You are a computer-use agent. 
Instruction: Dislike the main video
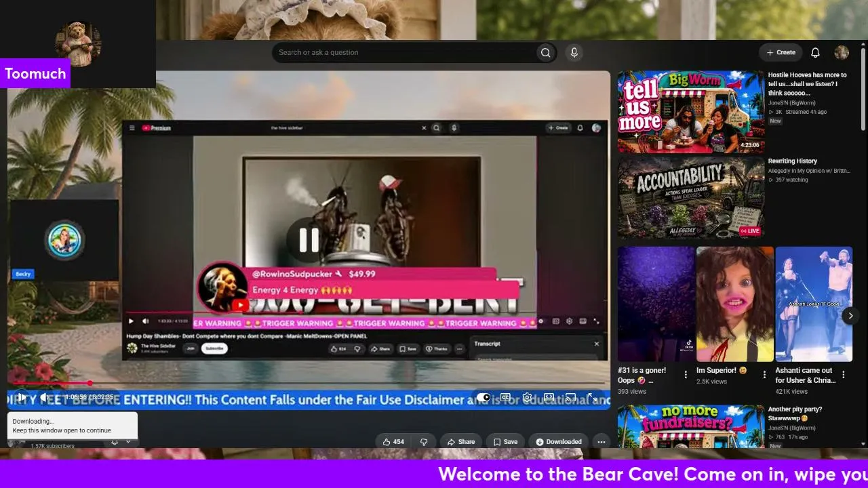[x=424, y=442]
